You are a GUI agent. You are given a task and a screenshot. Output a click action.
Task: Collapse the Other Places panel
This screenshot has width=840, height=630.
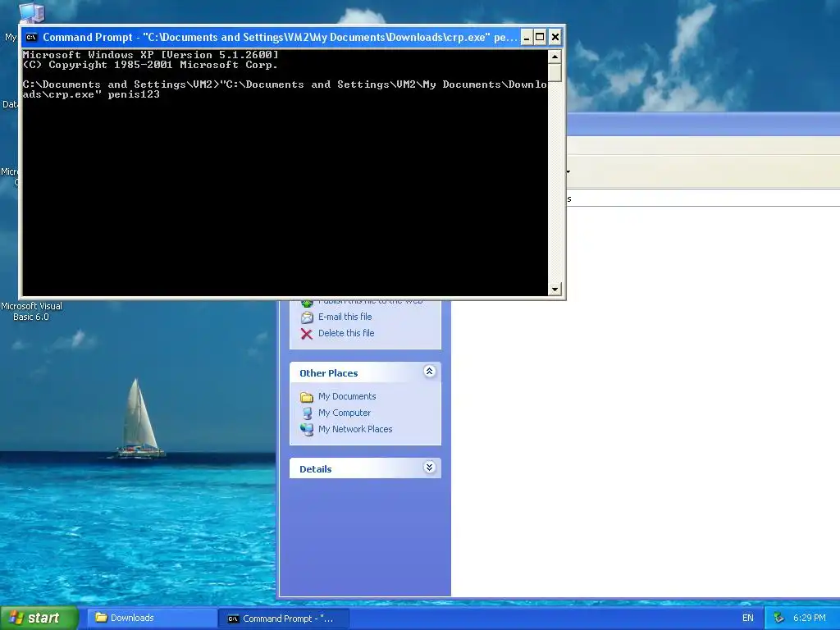click(x=429, y=372)
